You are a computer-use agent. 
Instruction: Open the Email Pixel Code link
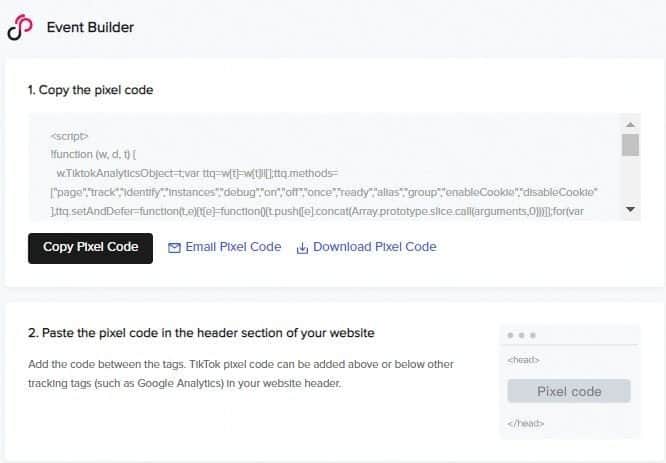[233, 247]
